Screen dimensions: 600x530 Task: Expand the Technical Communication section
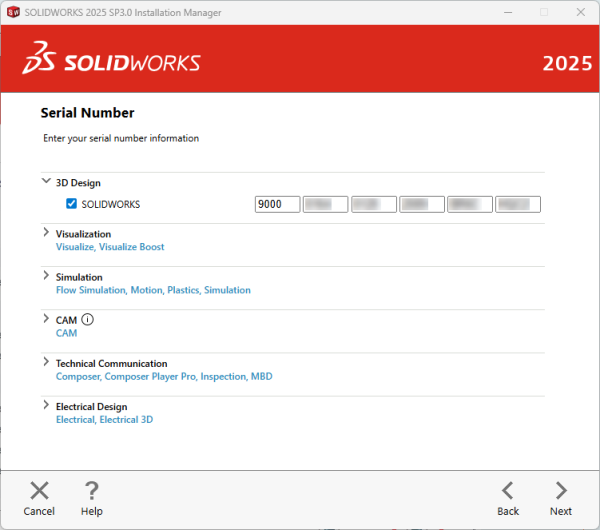pos(46,362)
